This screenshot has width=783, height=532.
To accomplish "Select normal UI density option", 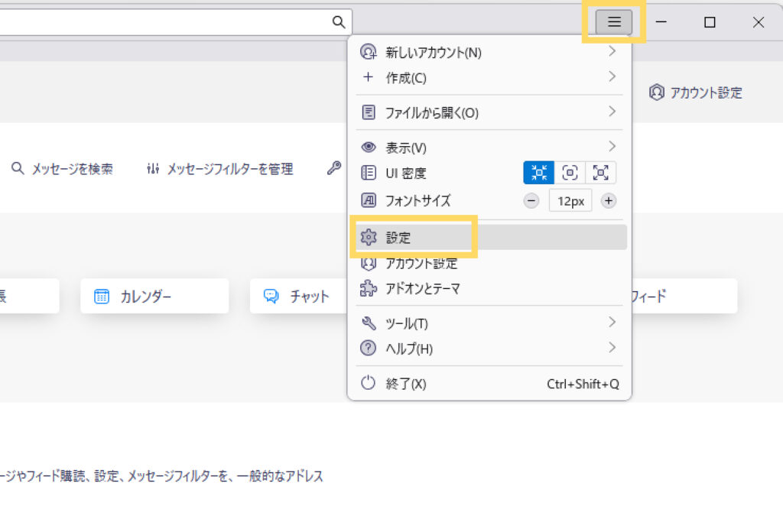I will pyautogui.click(x=570, y=173).
